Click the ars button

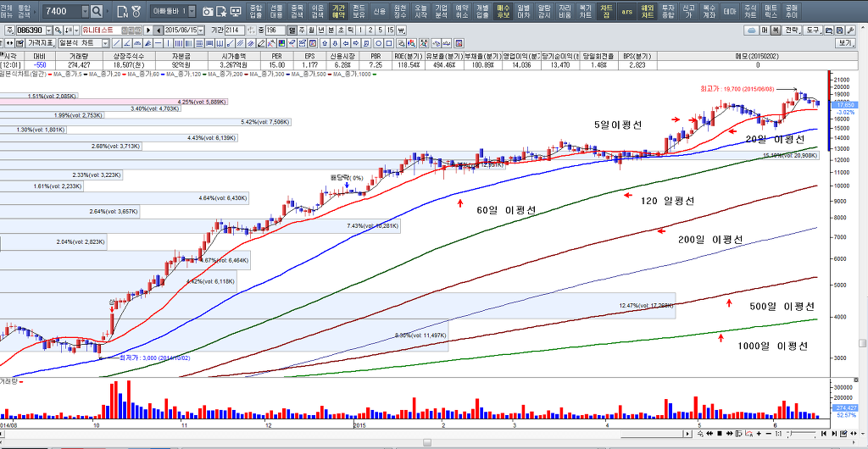point(626,11)
